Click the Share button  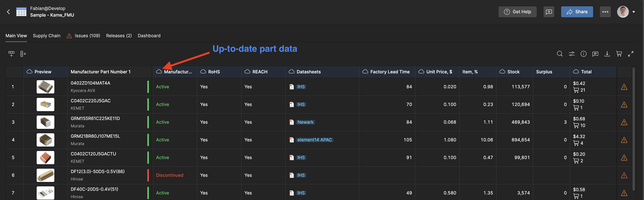(577, 11)
